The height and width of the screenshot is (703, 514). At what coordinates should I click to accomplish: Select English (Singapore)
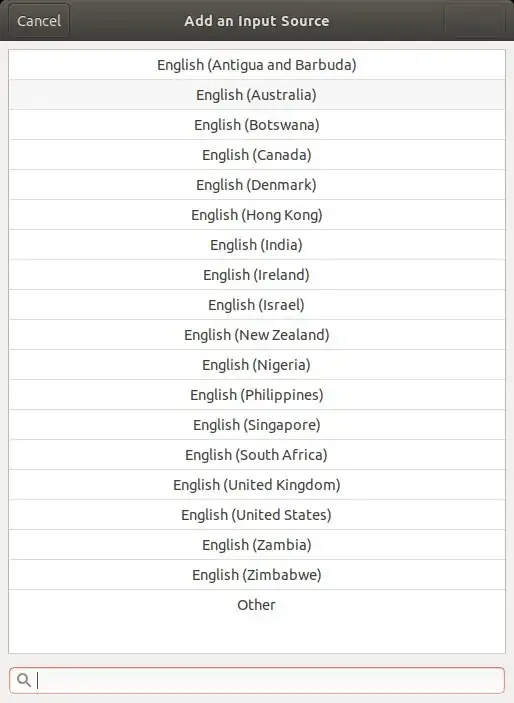[x=257, y=425]
